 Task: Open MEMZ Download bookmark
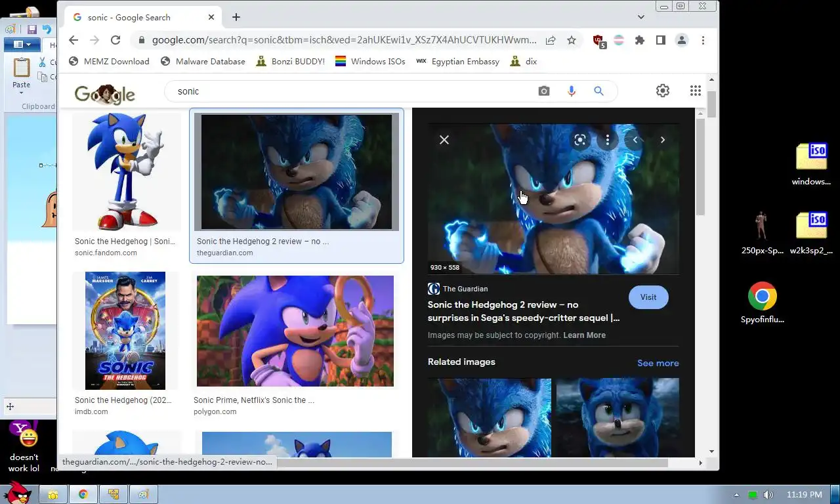[109, 61]
